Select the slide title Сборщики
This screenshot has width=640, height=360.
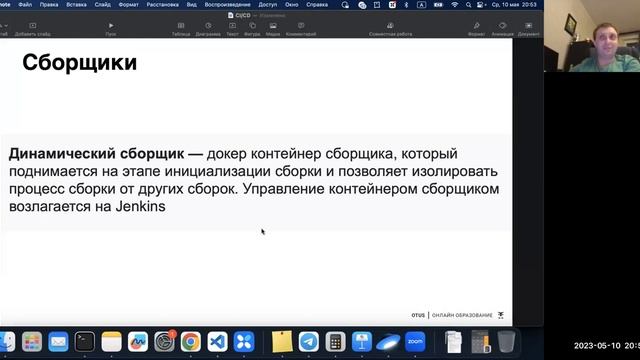[80, 62]
